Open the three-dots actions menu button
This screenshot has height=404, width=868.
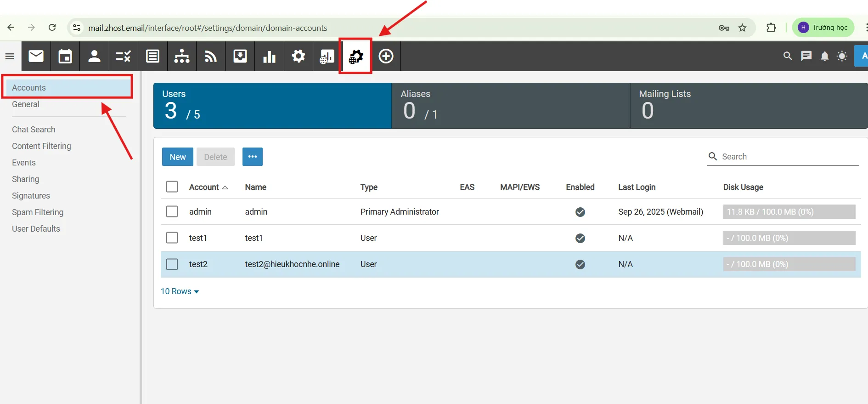[252, 157]
